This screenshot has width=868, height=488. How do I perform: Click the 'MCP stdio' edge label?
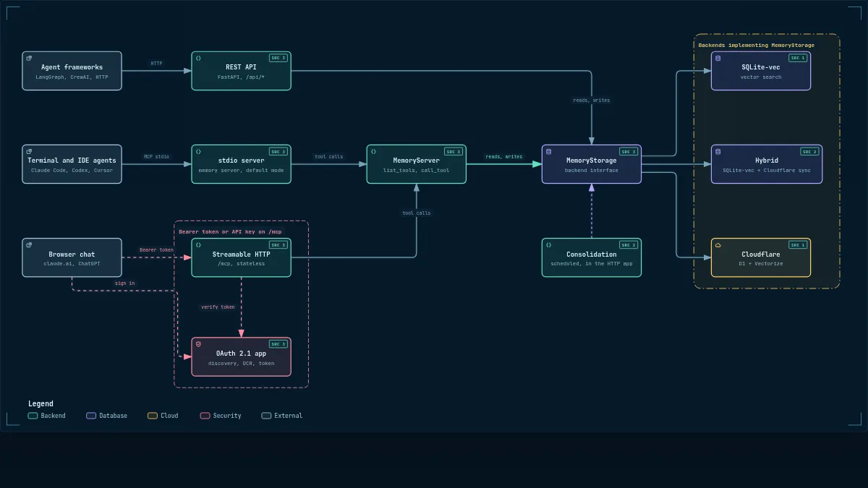156,157
